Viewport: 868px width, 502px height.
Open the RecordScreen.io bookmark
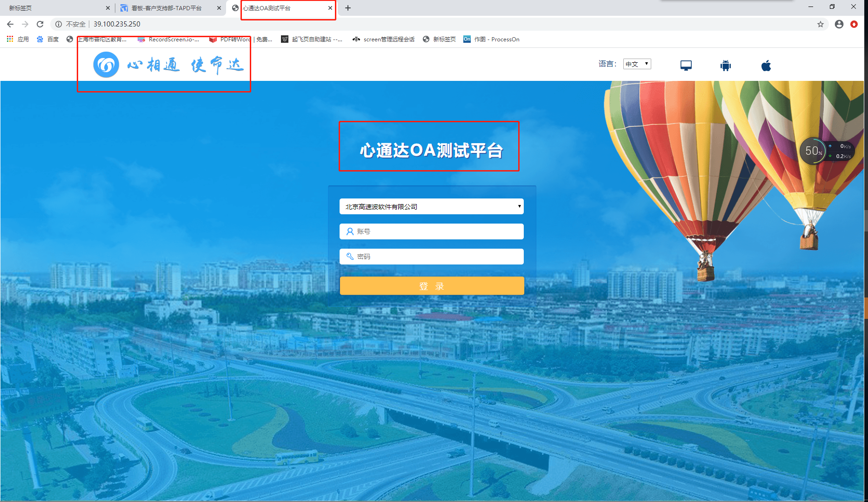pos(169,40)
